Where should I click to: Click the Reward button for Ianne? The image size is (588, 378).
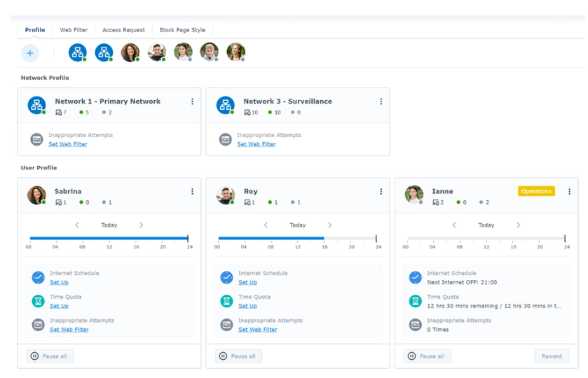(552, 356)
